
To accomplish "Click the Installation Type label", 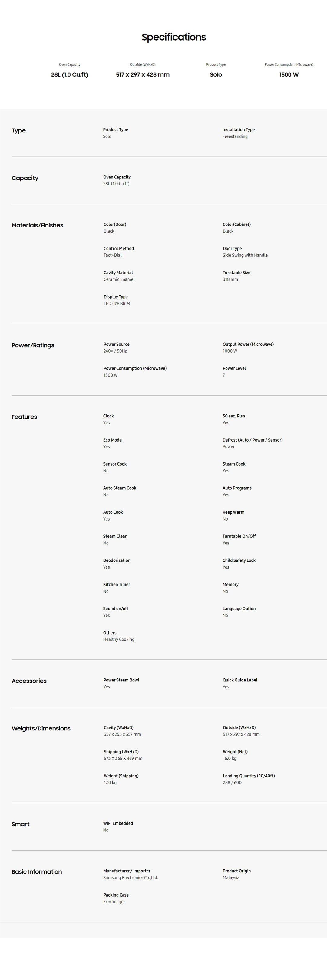I will point(238,130).
